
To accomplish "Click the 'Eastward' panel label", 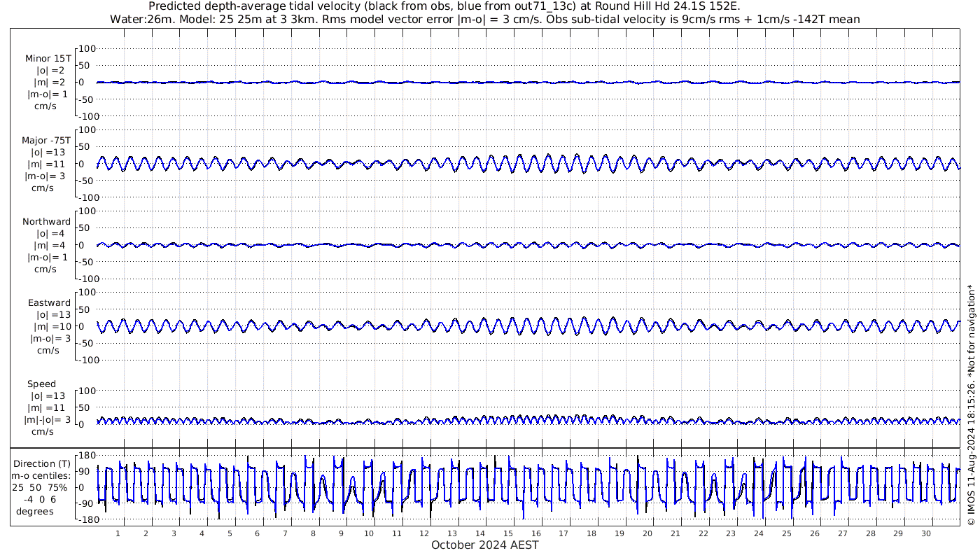I will (49, 303).
